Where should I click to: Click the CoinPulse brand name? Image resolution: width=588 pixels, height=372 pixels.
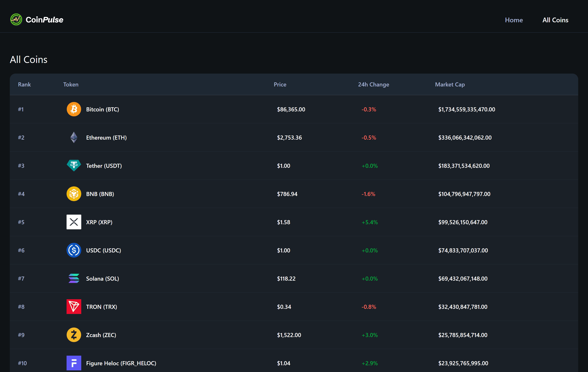(45, 20)
